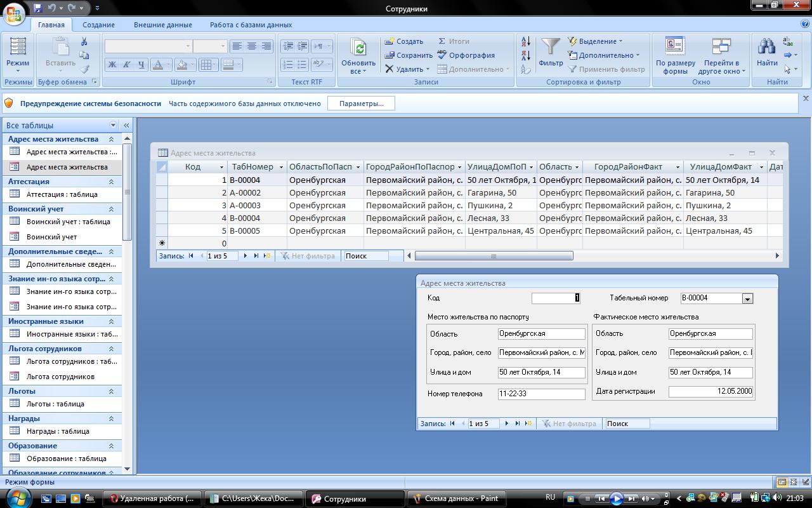This screenshot has width=812, height=508.
Task: Open Дополнительно filter options dropdown
Action: click(603, 55)
